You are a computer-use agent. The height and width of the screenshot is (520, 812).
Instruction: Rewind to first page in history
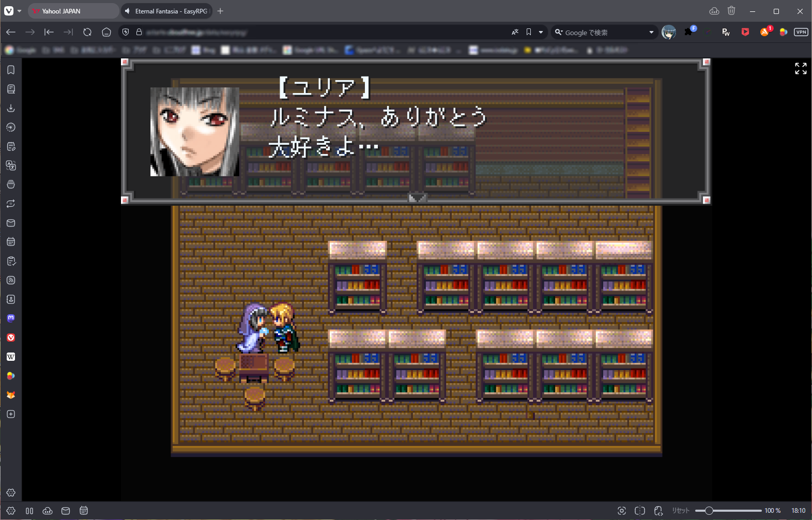pyautogui.click(x=49, y=32)
